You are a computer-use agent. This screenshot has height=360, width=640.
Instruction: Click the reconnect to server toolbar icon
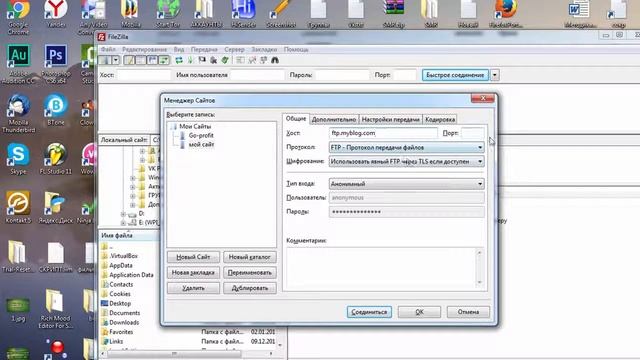tap(225, 60)
